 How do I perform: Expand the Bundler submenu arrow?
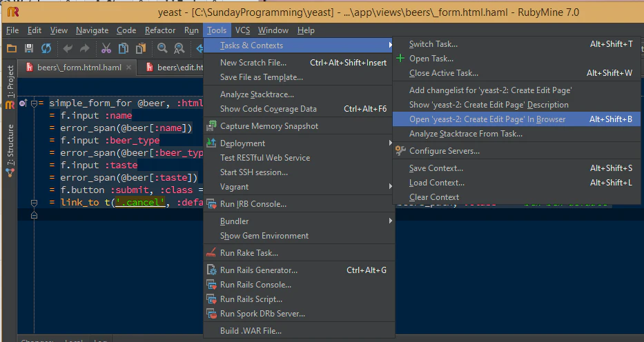click(390, 221)
